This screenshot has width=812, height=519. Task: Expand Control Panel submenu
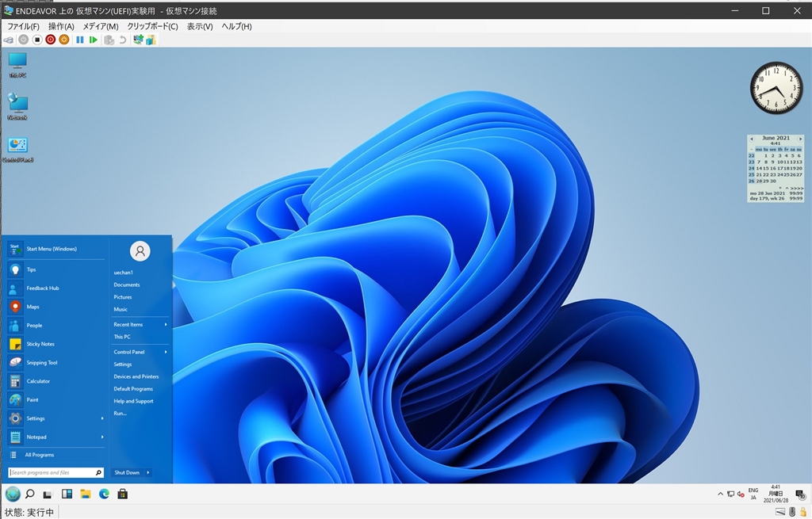point(140,353)
